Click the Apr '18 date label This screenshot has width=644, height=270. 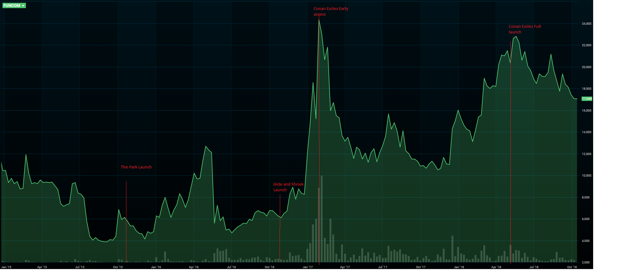point(496,267)
